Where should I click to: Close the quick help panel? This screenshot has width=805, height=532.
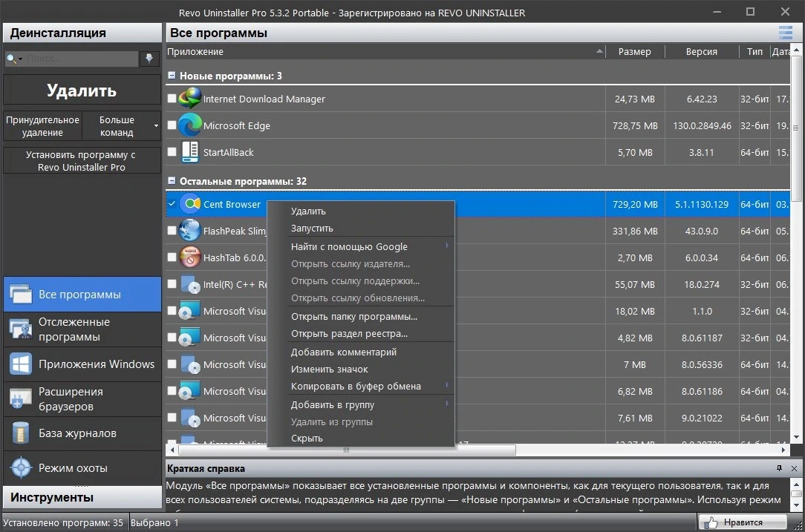coord(794,468)
